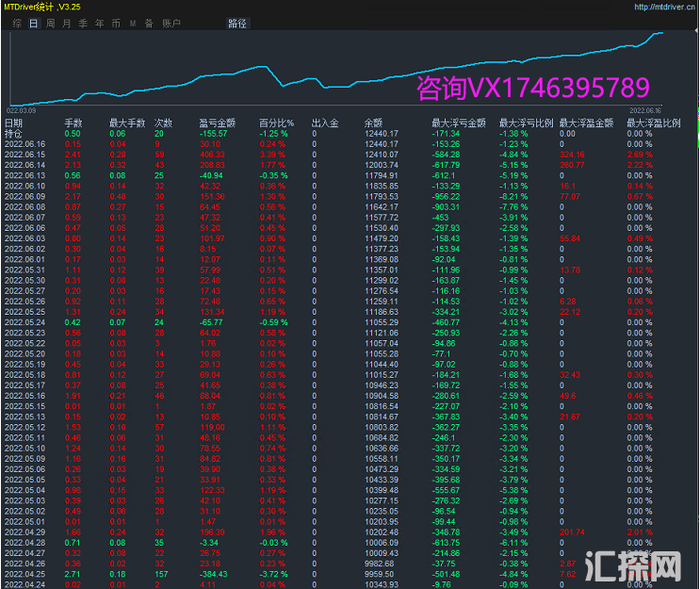
Task: Click the M tab
Action: 133,23
